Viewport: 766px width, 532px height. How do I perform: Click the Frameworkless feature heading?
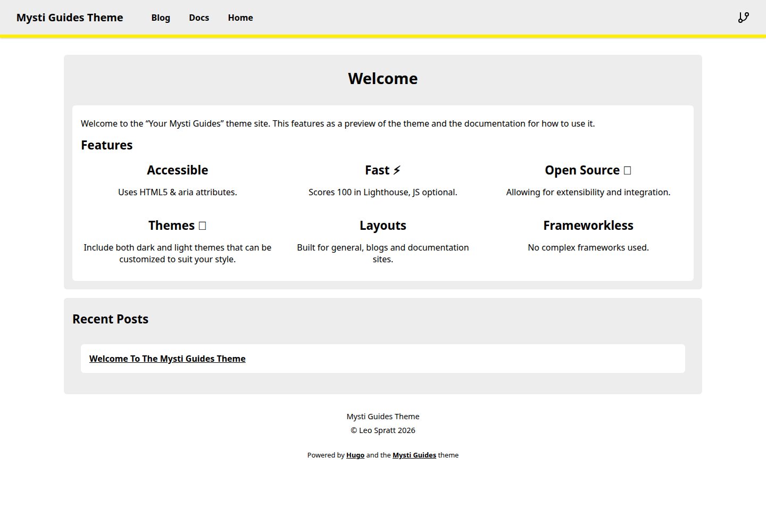point(588,226)
